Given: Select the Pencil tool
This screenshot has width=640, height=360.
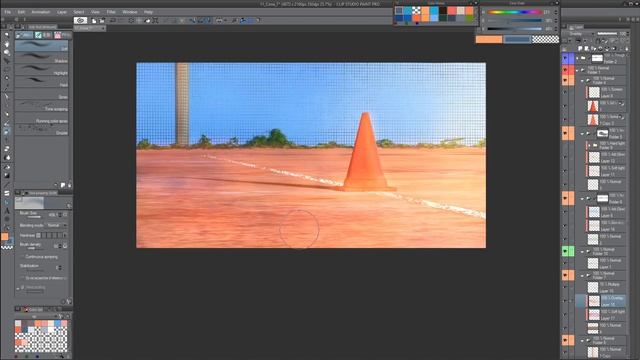Looking at the screenshot, I should [7, 105].
